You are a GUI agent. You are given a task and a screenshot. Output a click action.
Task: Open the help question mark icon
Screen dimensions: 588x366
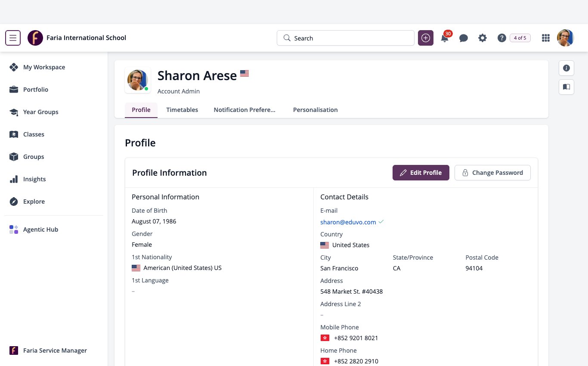(501, 38)
